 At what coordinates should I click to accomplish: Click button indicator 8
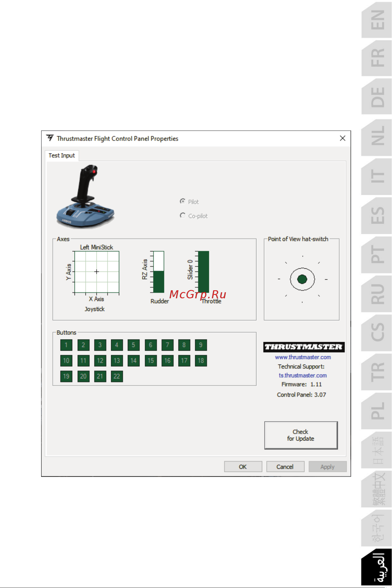(x=184, y=345)
